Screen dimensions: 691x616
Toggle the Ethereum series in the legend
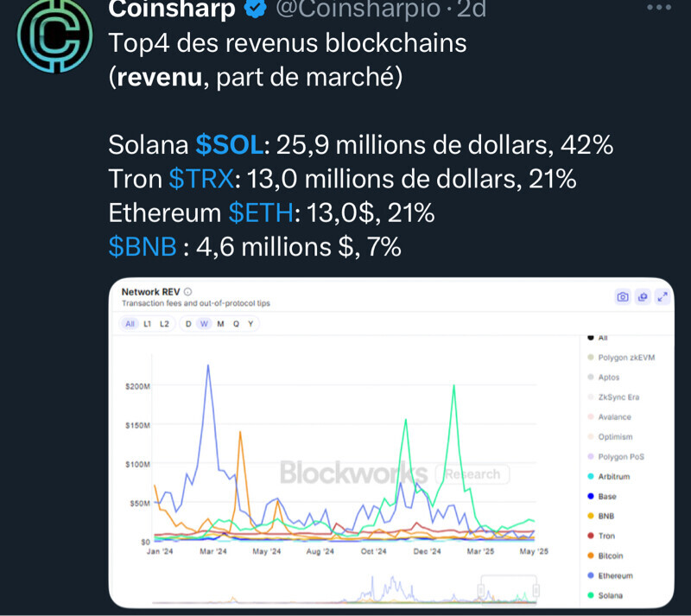pos(614,575)
